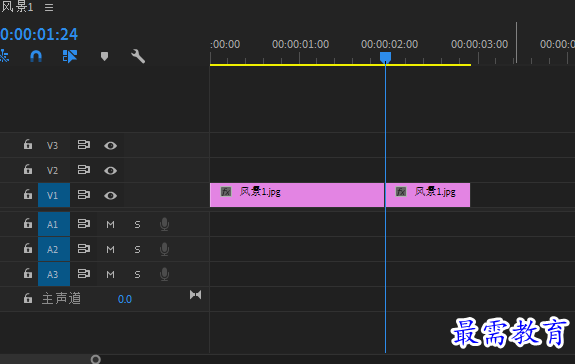Toggle lock on track A3
The width and height of the screenshot is (575, 364).
tap(28, 273)
